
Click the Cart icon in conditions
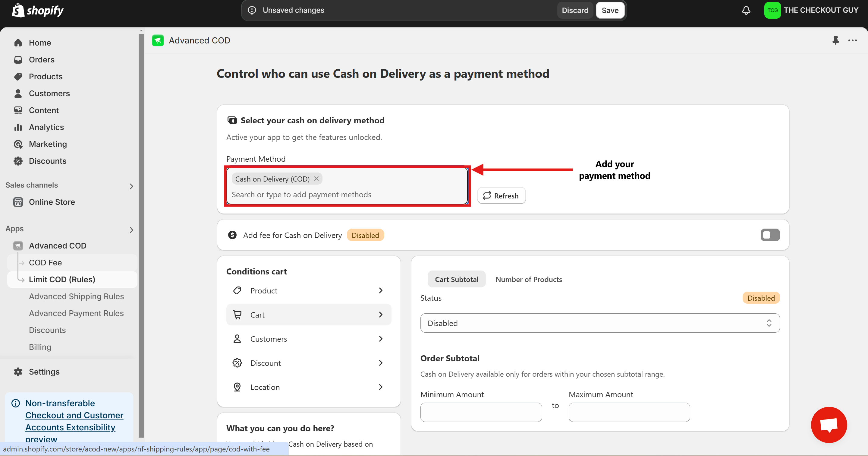[237, 315]
